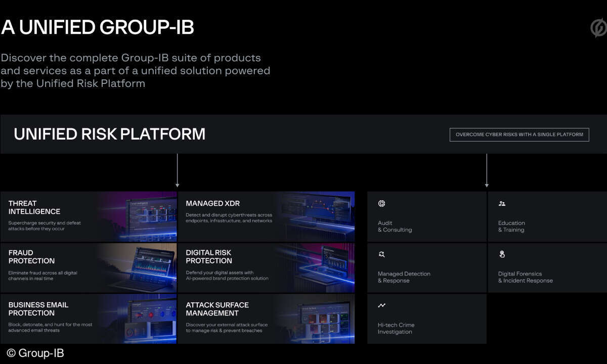
Task: Click 'Eliminate fraud across all digital channels' text
Action: pyautogui.click(x=42, y=276)
